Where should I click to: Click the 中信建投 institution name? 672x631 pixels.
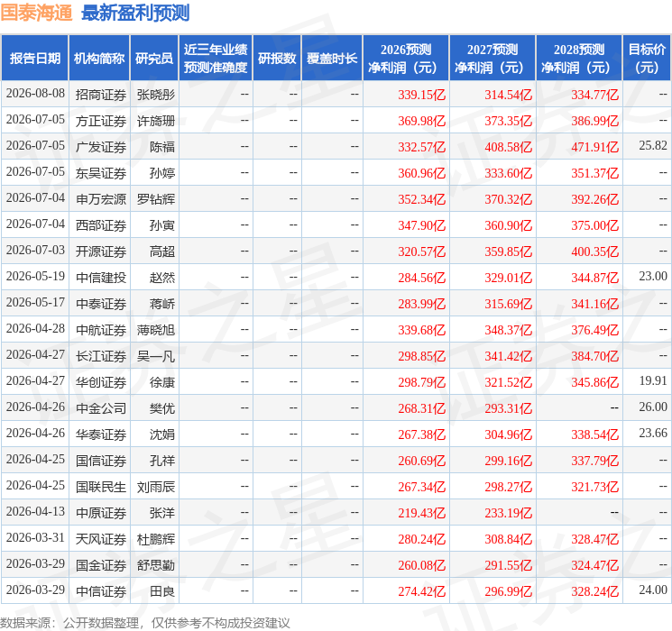(x=101, y=278)
